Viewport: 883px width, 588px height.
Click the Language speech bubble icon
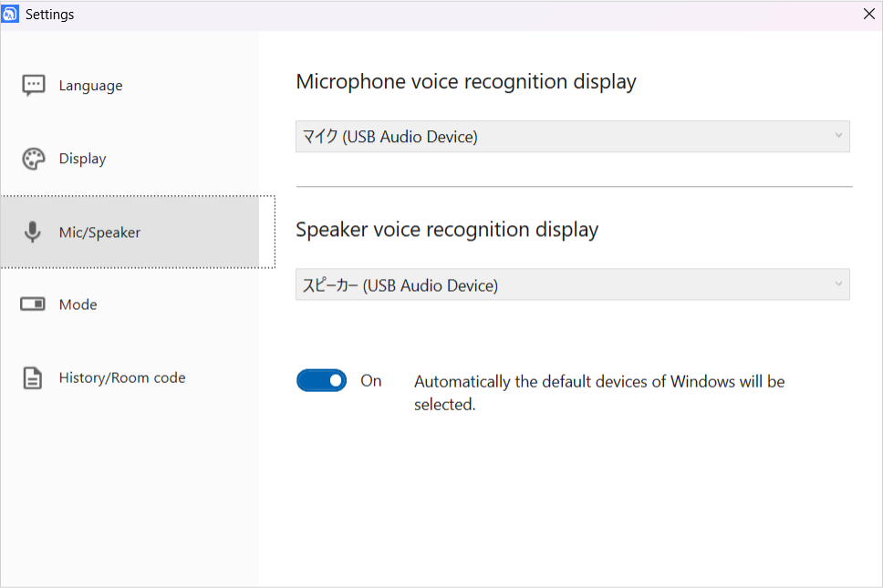(x=33, y=86)
